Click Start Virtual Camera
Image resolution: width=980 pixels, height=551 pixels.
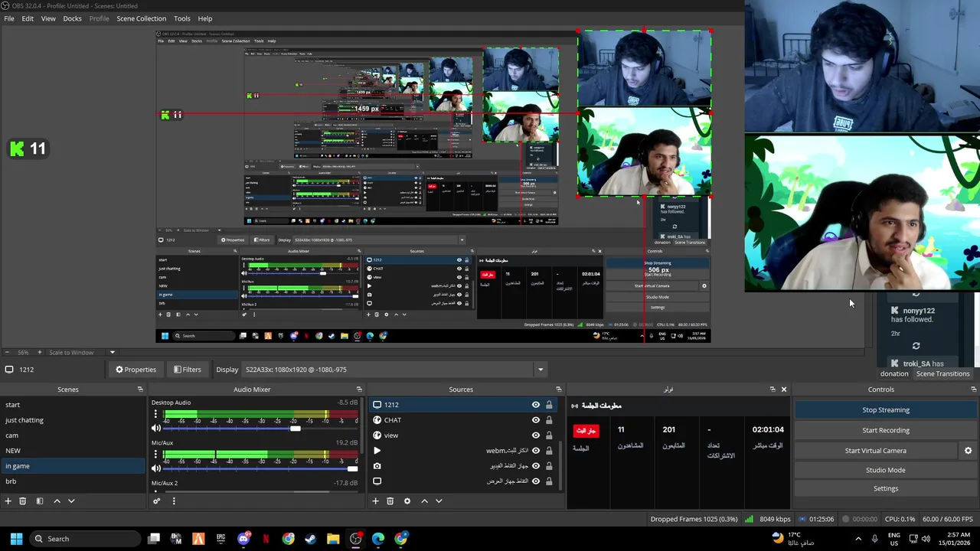tap(876, 451)
